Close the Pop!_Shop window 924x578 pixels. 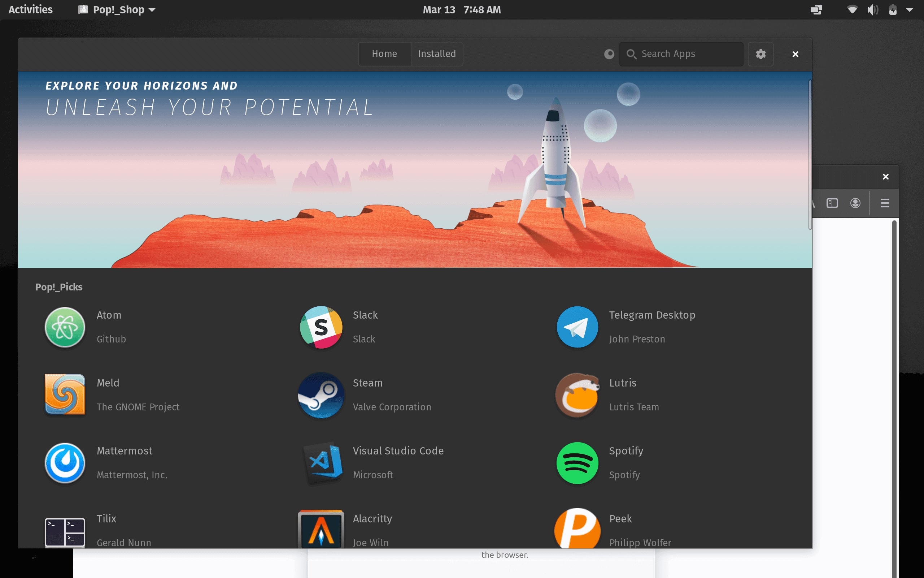[796, 54]
